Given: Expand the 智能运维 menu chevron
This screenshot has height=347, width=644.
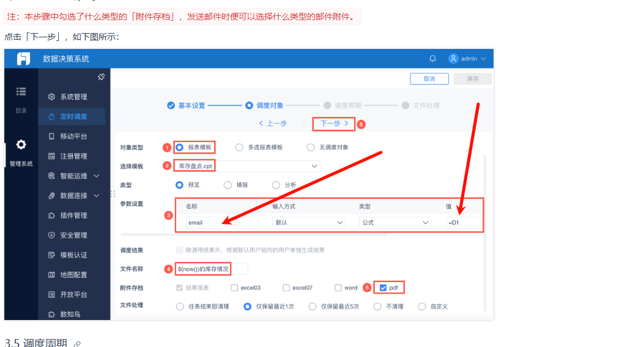Looking at the screenshot, I should [x=97, y=176].
